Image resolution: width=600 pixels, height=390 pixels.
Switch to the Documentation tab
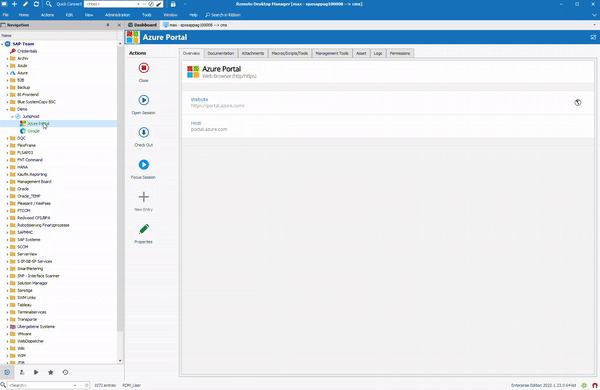coord(221,53)
